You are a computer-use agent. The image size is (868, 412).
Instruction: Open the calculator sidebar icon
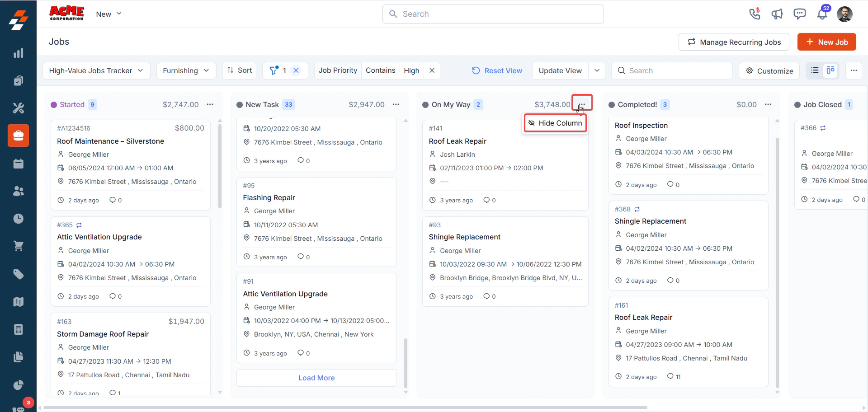[x=18, y=329]
